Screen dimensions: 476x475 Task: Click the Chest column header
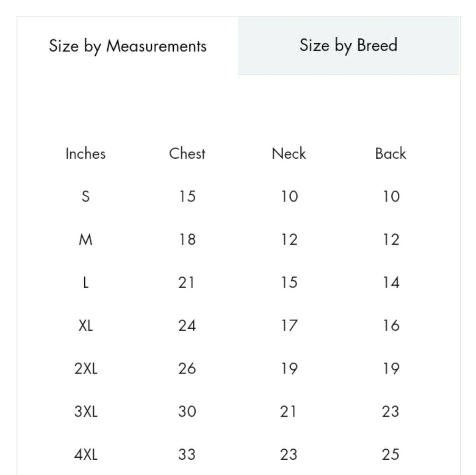(x=187, y=153)
